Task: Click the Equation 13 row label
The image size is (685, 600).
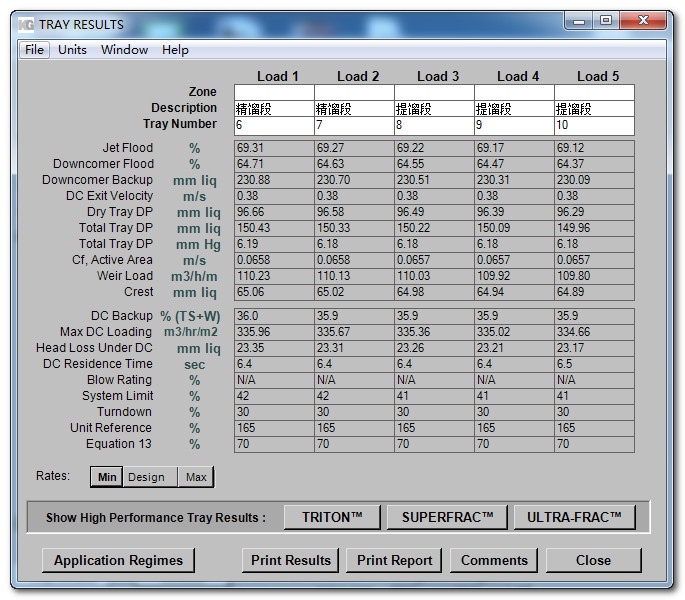Action: (x=119, y=444)
